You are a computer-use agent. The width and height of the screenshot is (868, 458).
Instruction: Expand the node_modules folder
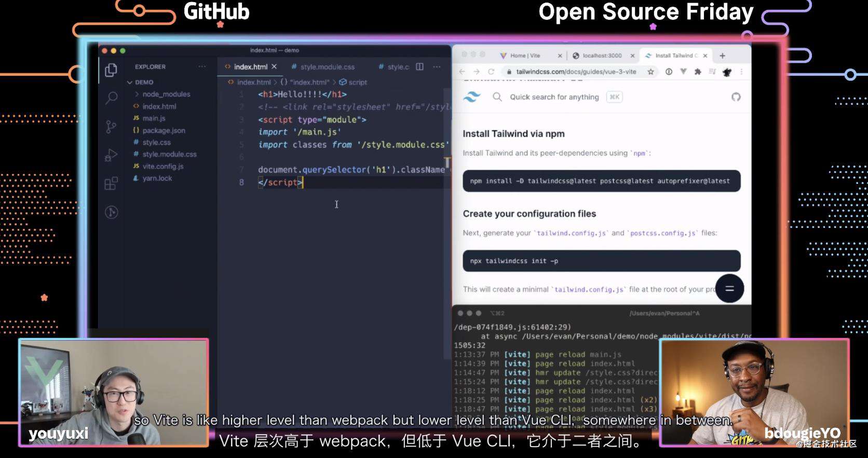[137, 94]
